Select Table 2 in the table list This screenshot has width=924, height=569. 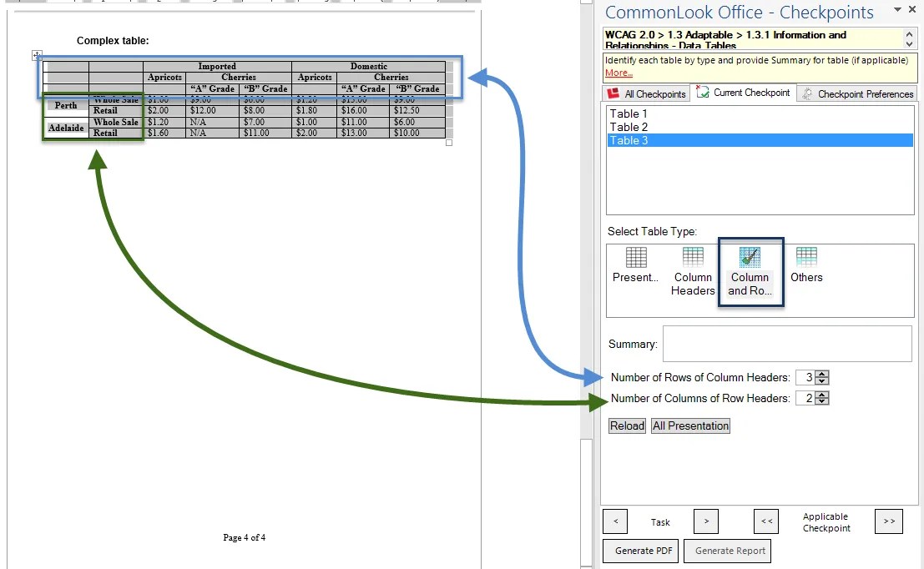[x=629, y=127]
